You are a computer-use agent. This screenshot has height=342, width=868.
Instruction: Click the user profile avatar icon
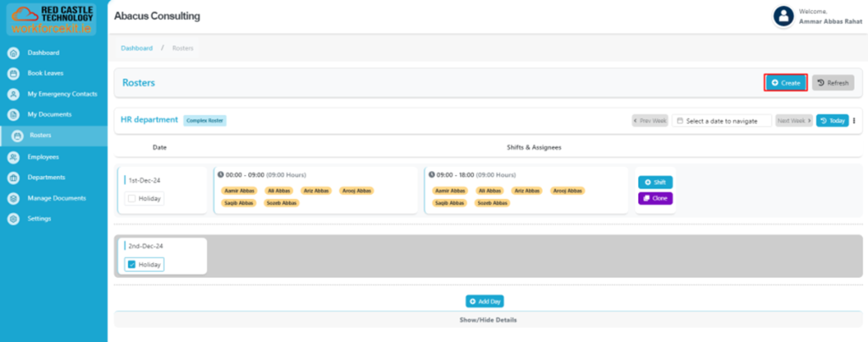(783, 16)
